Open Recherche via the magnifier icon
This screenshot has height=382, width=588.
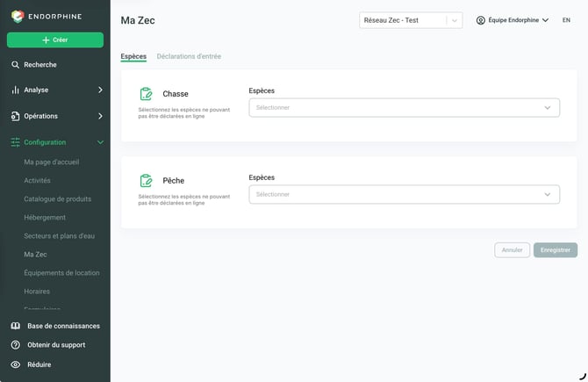tap(15, 64)
